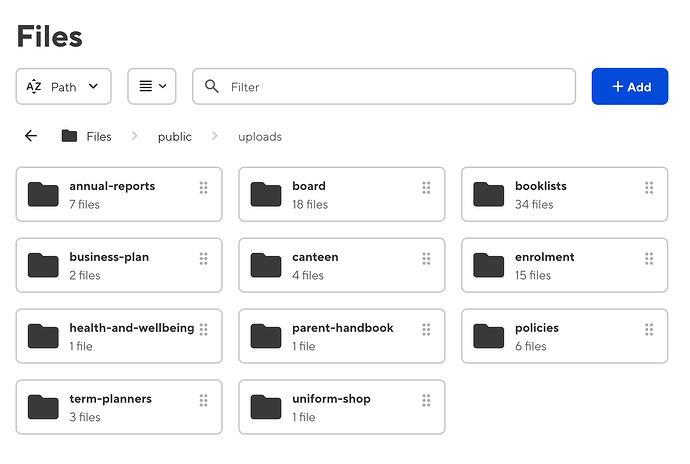Click the back arrow in breadcrumb
This screenshot has height=464, width=690.
31,136
